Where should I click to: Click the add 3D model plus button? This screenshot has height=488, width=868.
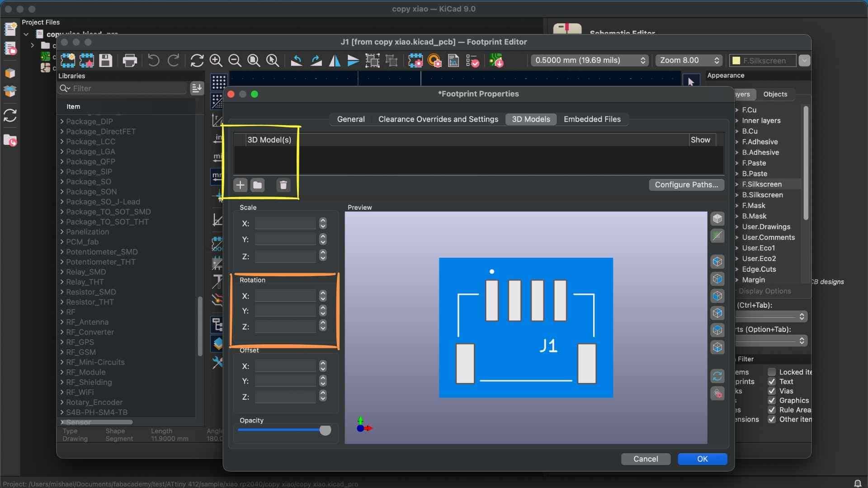point(240,185)
